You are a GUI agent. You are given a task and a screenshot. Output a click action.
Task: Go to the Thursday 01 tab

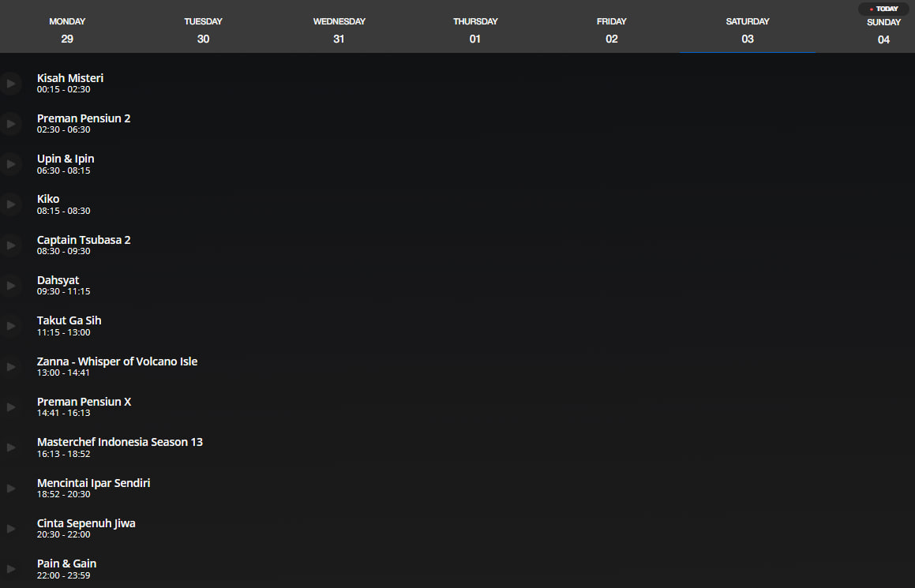[475, 30]
